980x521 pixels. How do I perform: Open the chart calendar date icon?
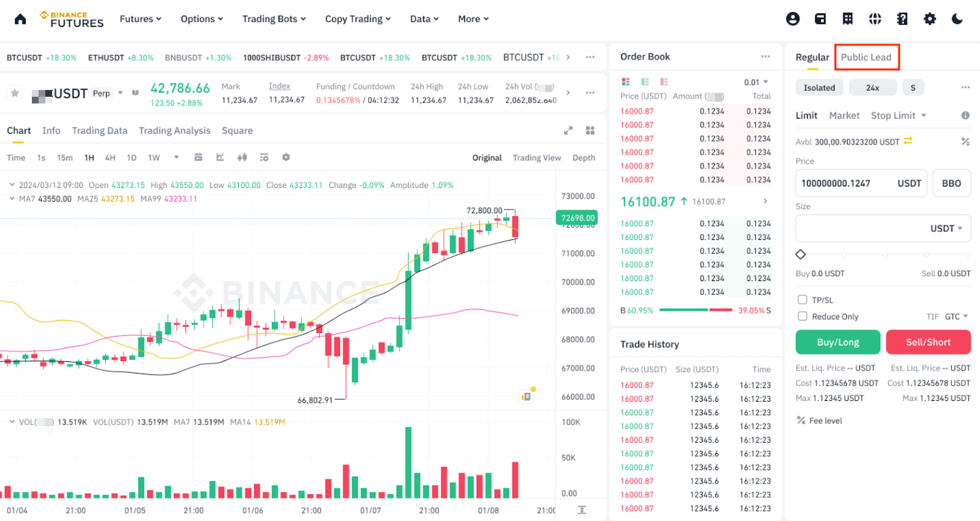(198, 157)
